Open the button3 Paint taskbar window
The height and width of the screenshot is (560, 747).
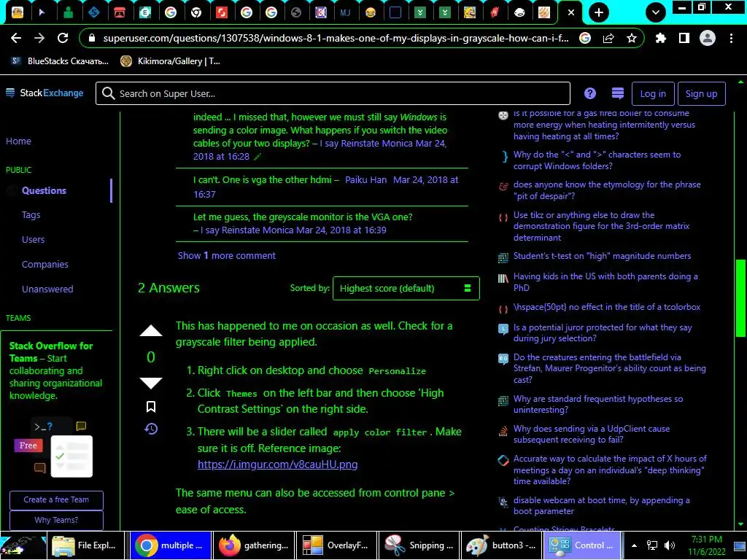pos(501,545)
